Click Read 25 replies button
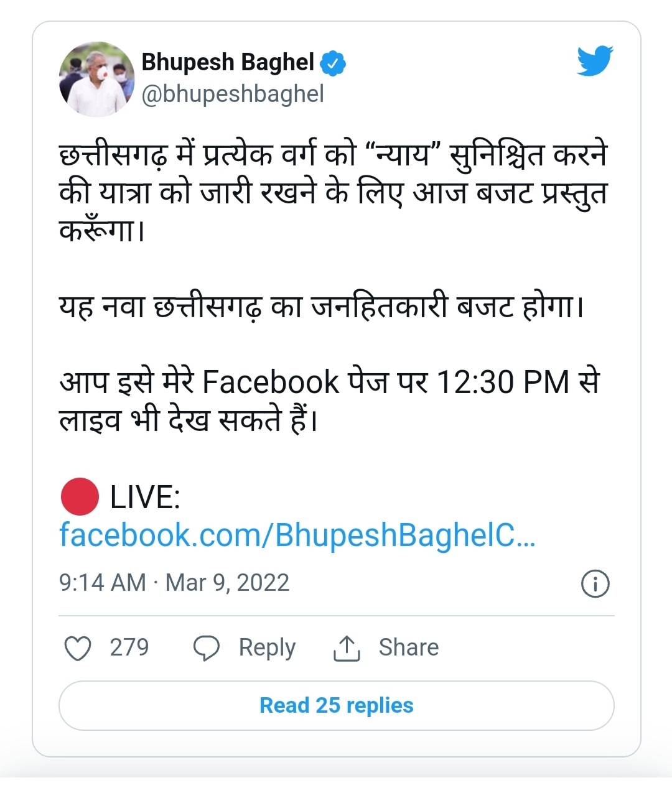The height and width of the screenshot is (793, 672). point(337,705)
